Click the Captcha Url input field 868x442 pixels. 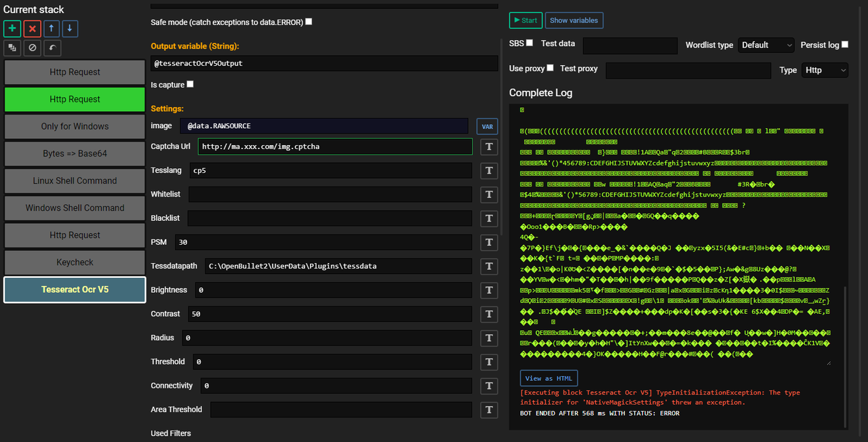(335, 146)
